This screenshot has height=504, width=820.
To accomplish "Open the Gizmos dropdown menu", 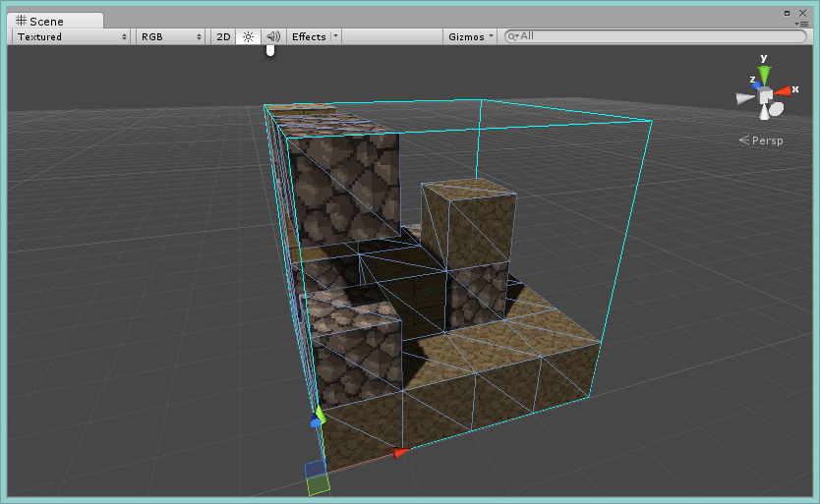I will (470, 36).
